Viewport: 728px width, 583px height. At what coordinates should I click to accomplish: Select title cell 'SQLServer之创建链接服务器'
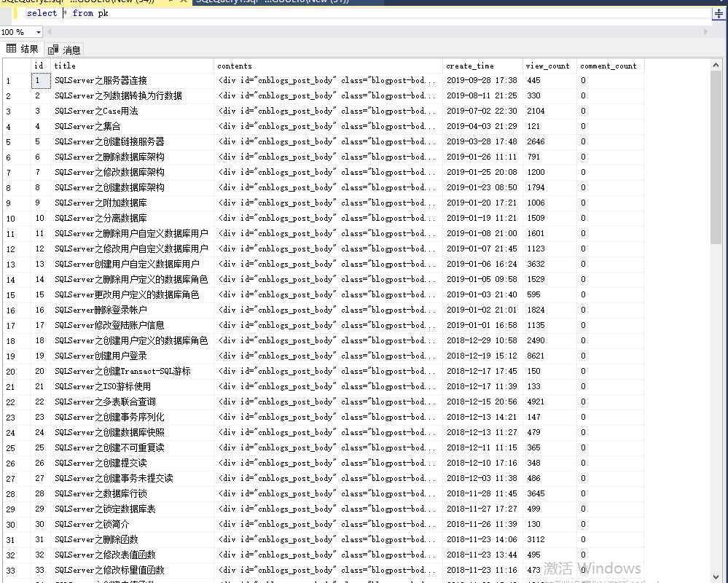[133, 141]
